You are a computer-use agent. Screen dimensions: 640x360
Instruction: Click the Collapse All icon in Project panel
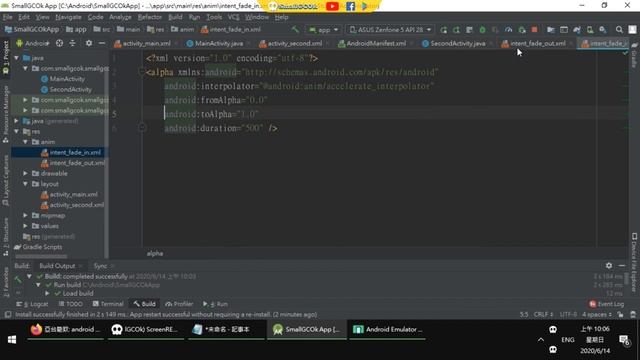[x=72, y=43]
